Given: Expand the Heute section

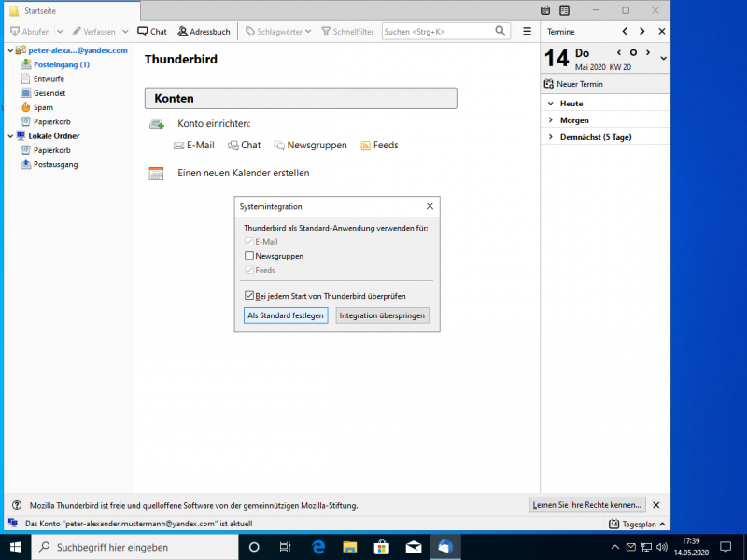Looking at the screenshot, I should pyautogui.click(x=551, y=104).
